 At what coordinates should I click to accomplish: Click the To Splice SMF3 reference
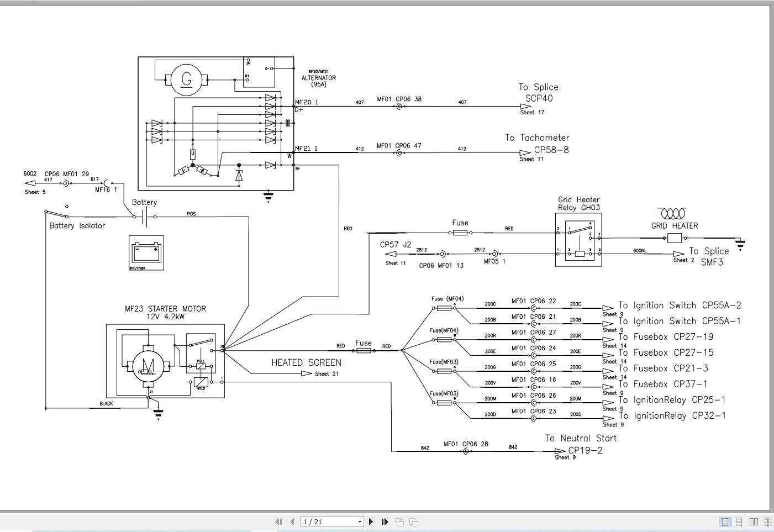point(709,256)
